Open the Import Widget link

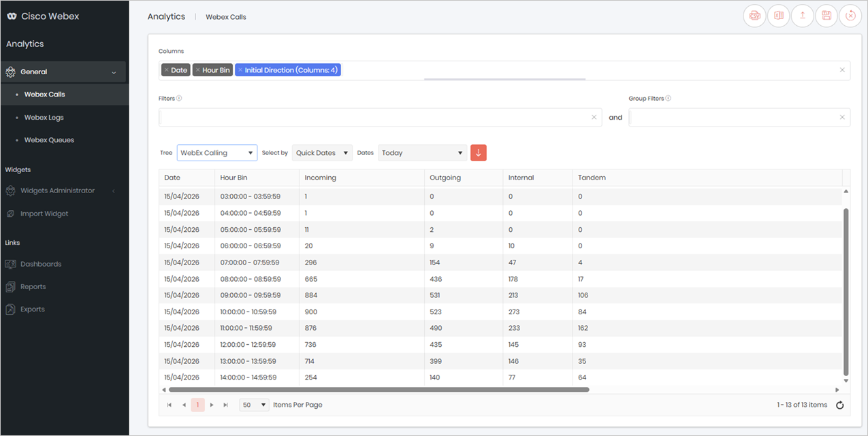coord(44,214)
